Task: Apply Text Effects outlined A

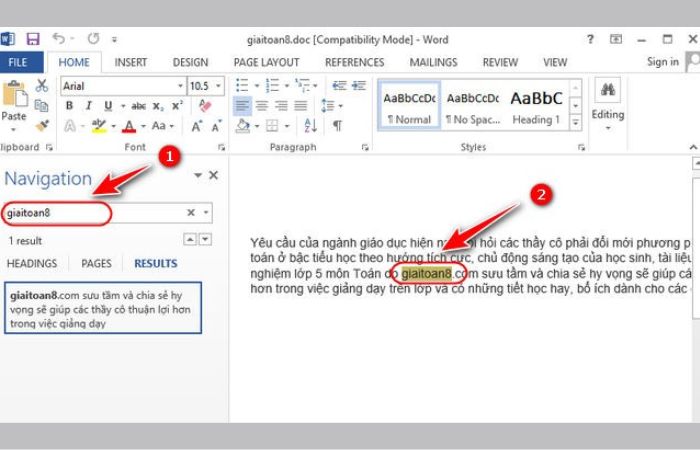Action: click(x=70, y=126)
